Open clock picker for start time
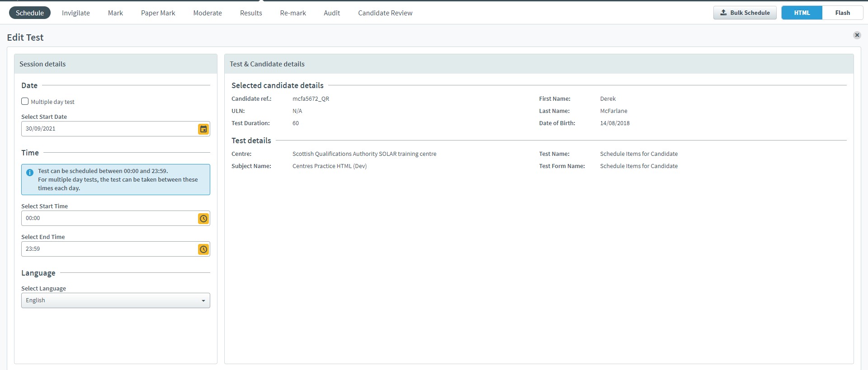This screenshot has width=868, height=370. [203, 218]
